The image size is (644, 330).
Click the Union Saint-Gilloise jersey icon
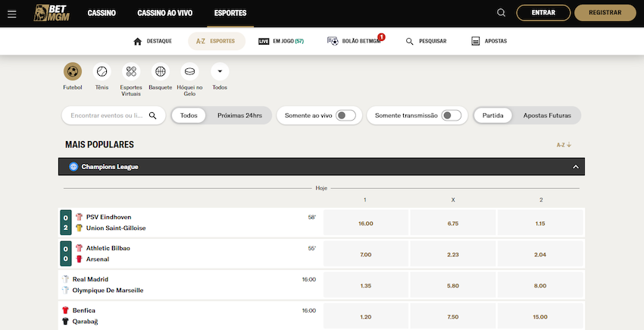click(x=80, y=228)
